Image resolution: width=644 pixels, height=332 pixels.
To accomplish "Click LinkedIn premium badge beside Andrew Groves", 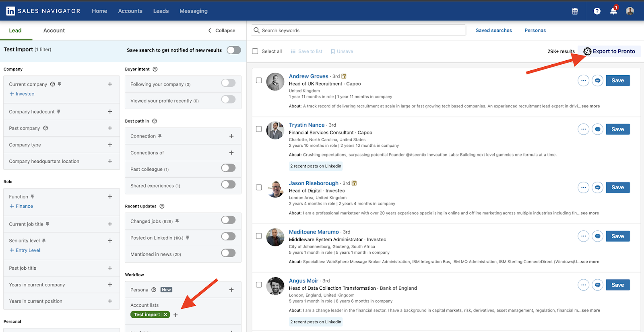I will tap(344, 76).
